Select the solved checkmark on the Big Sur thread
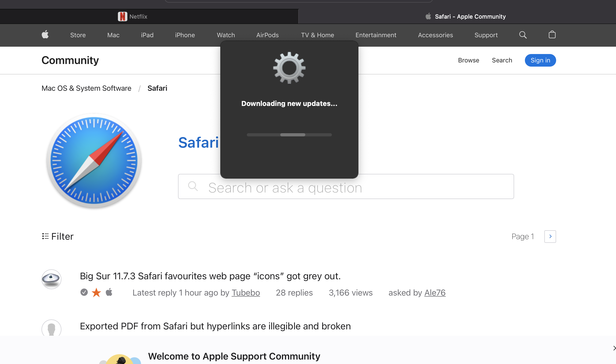Image resolution: width=616 pixels, height=364 pixels. click(84, 292)
